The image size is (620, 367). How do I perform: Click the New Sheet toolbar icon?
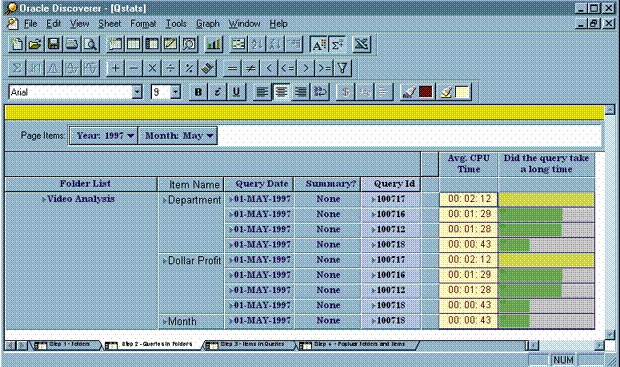[x=115, y=44]
